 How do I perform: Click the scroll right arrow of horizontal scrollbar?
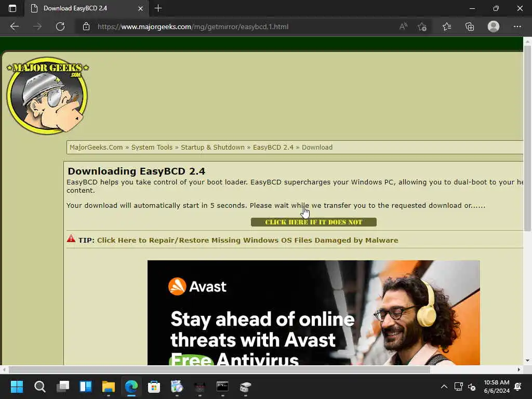tap(519, 369)
